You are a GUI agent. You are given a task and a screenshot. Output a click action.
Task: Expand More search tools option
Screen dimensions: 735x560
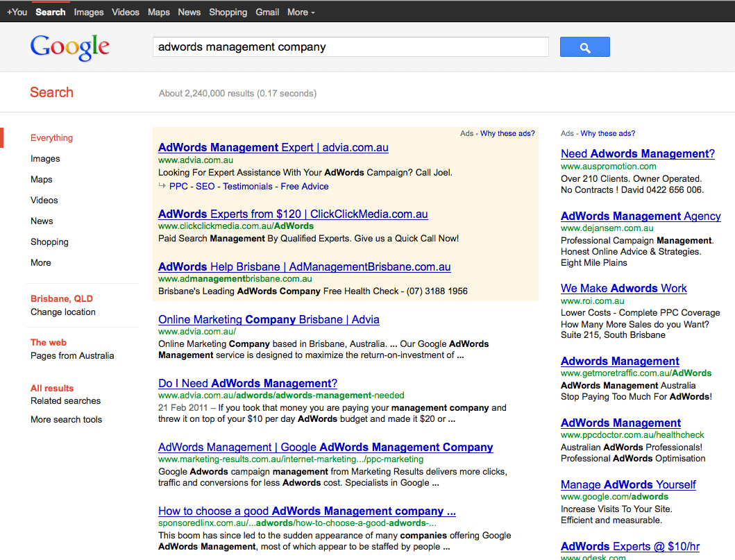(66, 419)
